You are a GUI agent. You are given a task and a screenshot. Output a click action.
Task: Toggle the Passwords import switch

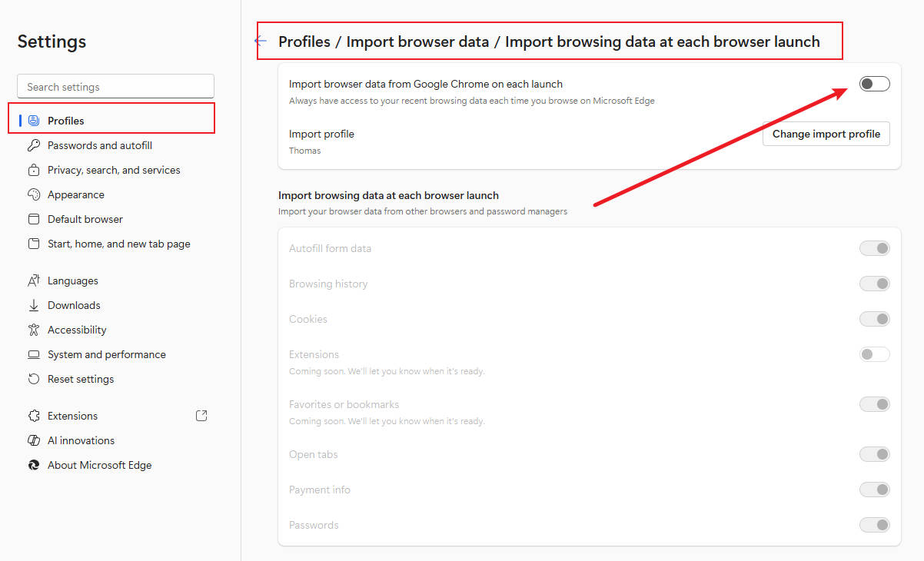click(874, 525)
